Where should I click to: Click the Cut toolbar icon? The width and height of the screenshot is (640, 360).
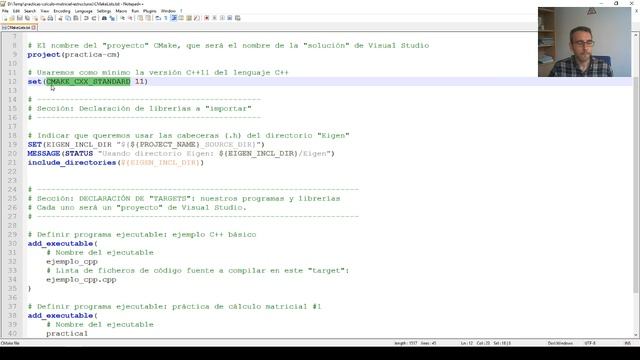(60, 18)
